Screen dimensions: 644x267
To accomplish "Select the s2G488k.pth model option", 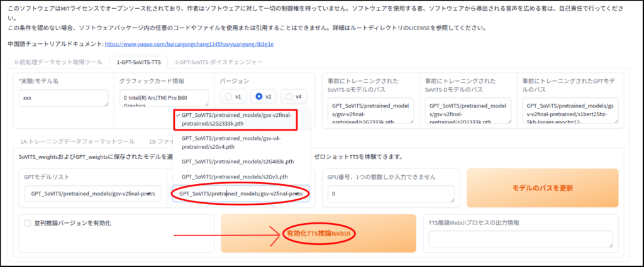I will pyautogui.click(x=235, y=161).
